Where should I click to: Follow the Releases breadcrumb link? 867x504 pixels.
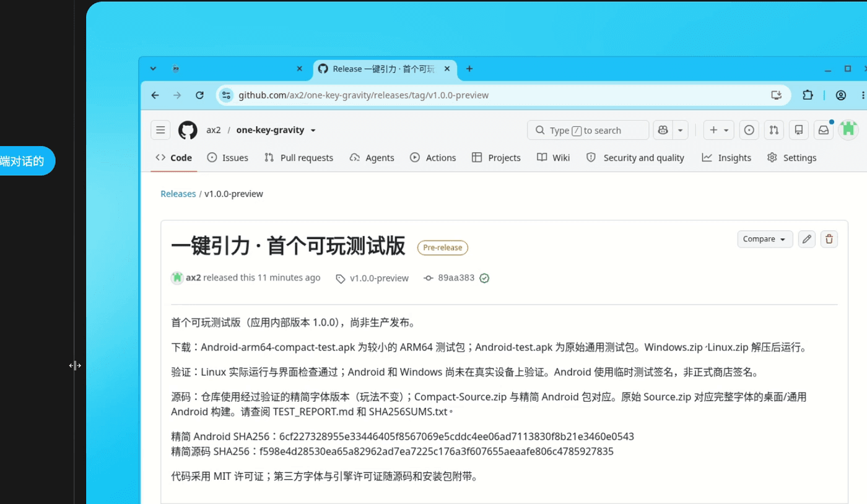coord(178,194)
